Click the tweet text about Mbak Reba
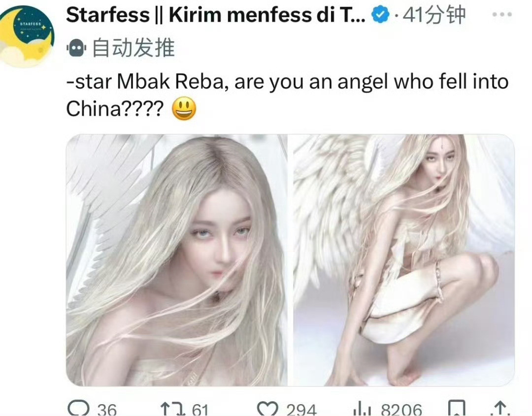Viewport: 532px width, 416px height. (x=287, y=96)
